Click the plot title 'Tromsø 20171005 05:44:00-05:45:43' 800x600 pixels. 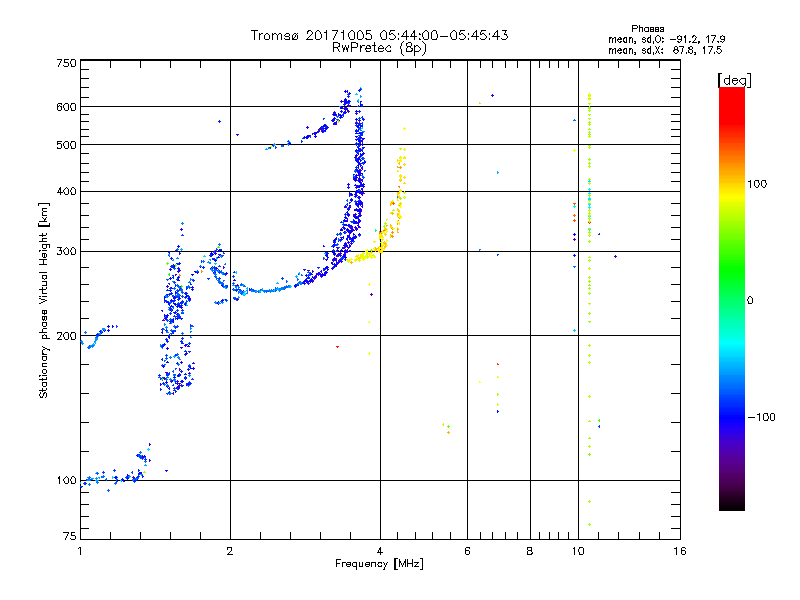379,35
